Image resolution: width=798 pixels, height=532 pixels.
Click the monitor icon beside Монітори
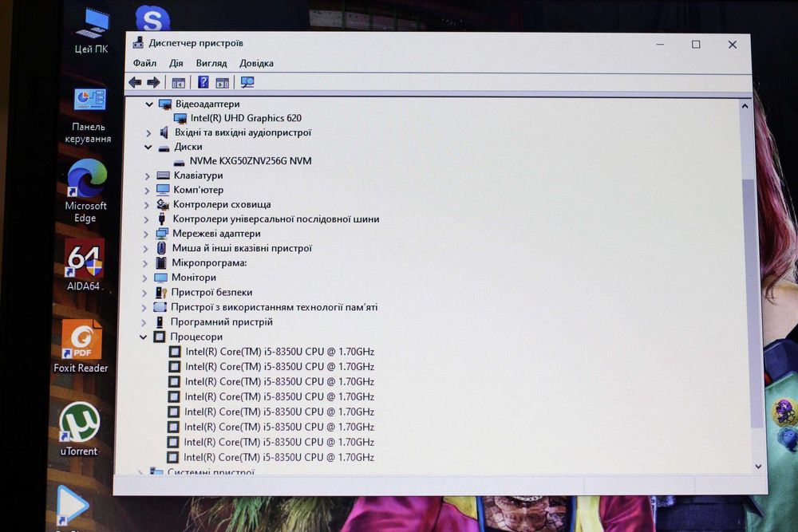(x=160, y=278)
